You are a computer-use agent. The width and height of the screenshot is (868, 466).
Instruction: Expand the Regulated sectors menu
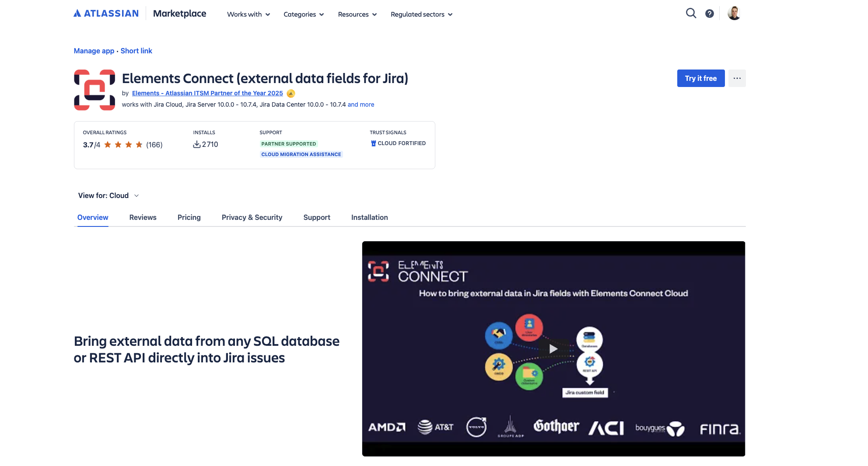[422, 14]
